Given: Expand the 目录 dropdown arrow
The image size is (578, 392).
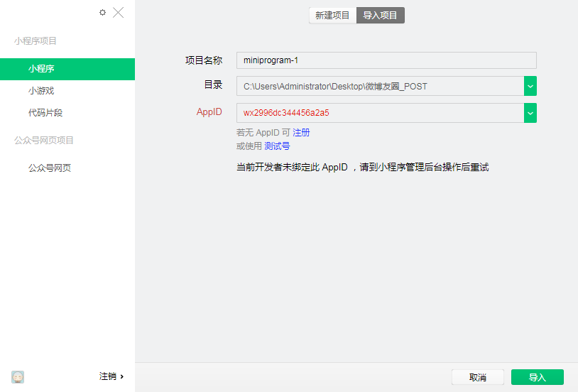Looking at the screenshot, I should coord(530,86).
